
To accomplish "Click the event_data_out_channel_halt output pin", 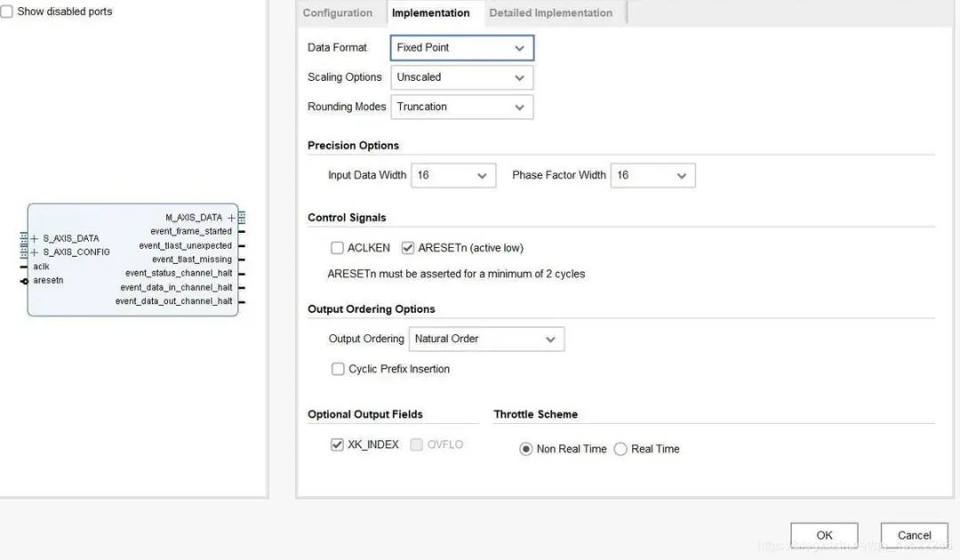I will point(241,301).
